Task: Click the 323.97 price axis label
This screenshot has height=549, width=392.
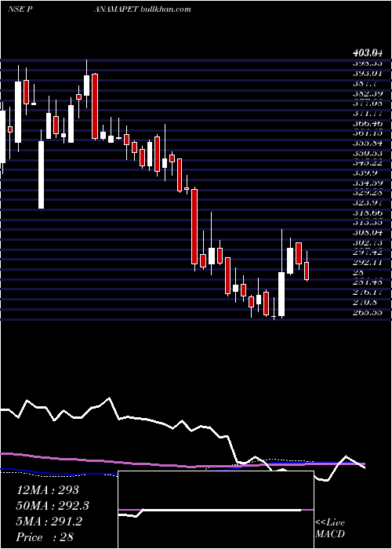Action: 368,202
